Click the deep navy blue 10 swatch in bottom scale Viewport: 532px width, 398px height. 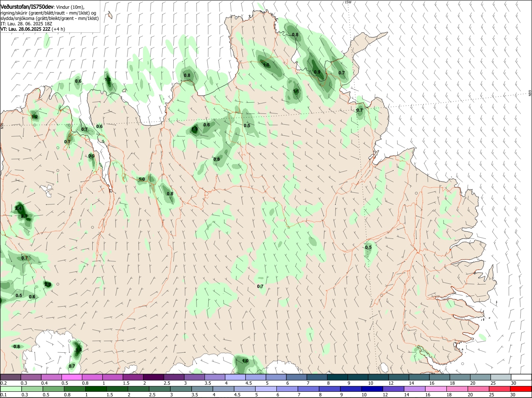[372, 389]
